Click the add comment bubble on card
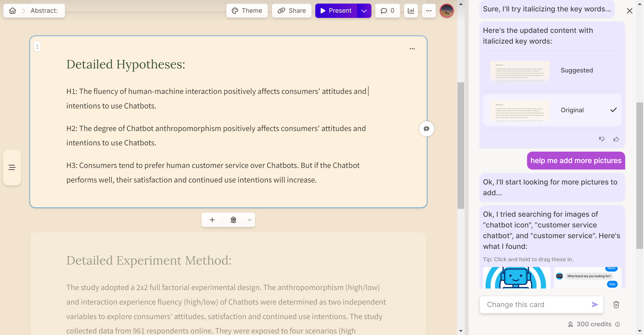 click(426, 129)
